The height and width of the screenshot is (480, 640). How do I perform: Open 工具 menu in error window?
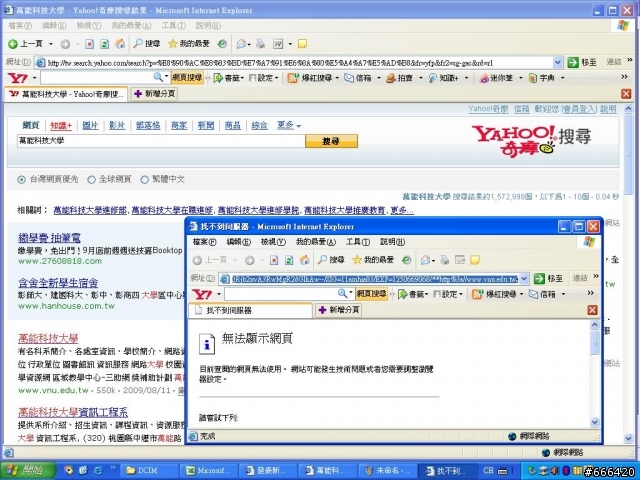[358, 242]
